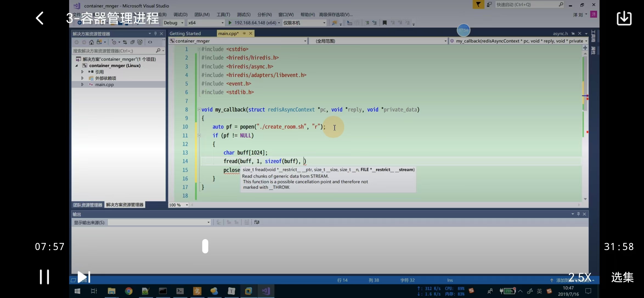This screenshot has width=644, height=298.
Task: Collapse my_callback function at line 8
Action: click(x=199, y=110)
